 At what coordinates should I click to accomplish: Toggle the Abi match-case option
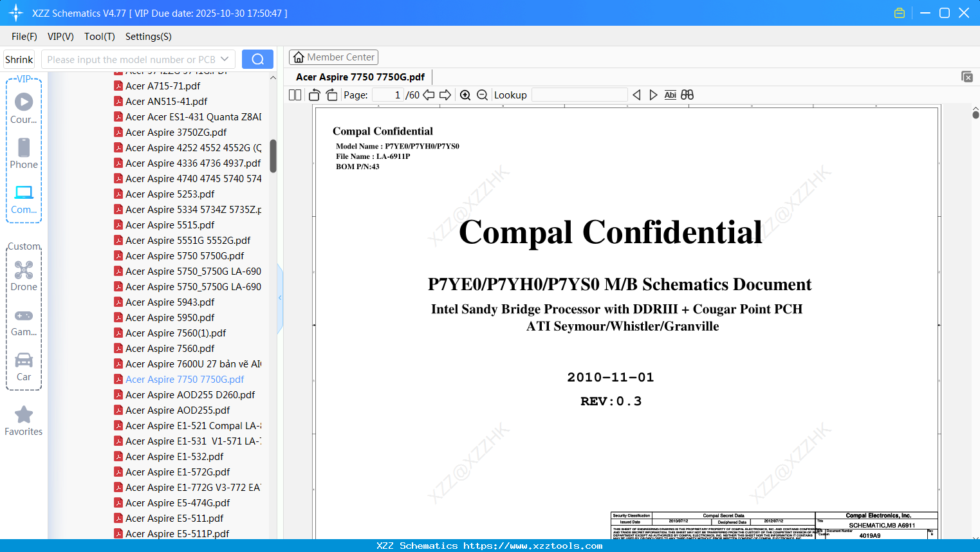tap(670, 95)
